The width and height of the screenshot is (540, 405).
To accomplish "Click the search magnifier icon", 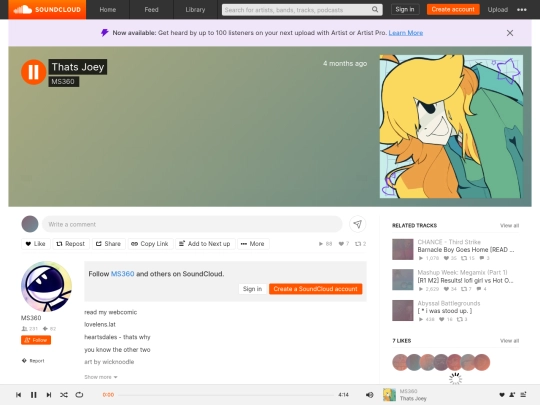I will click(x=375, y=10).
